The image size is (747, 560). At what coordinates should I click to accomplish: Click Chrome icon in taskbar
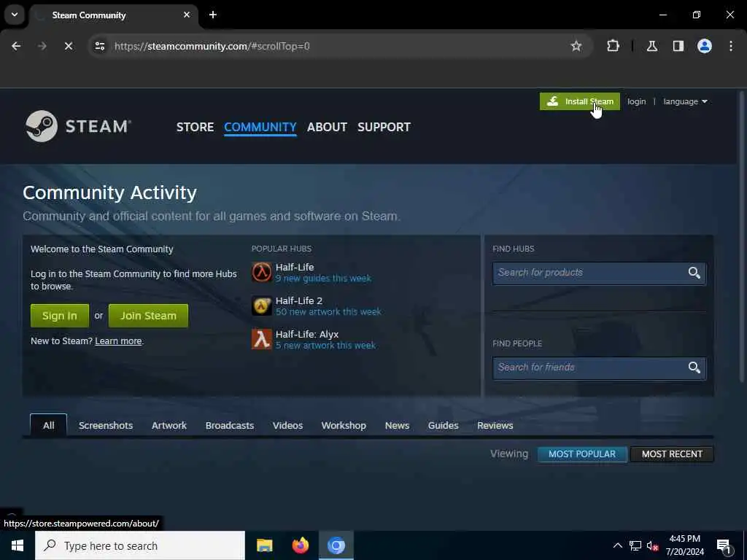pos(336,545)
